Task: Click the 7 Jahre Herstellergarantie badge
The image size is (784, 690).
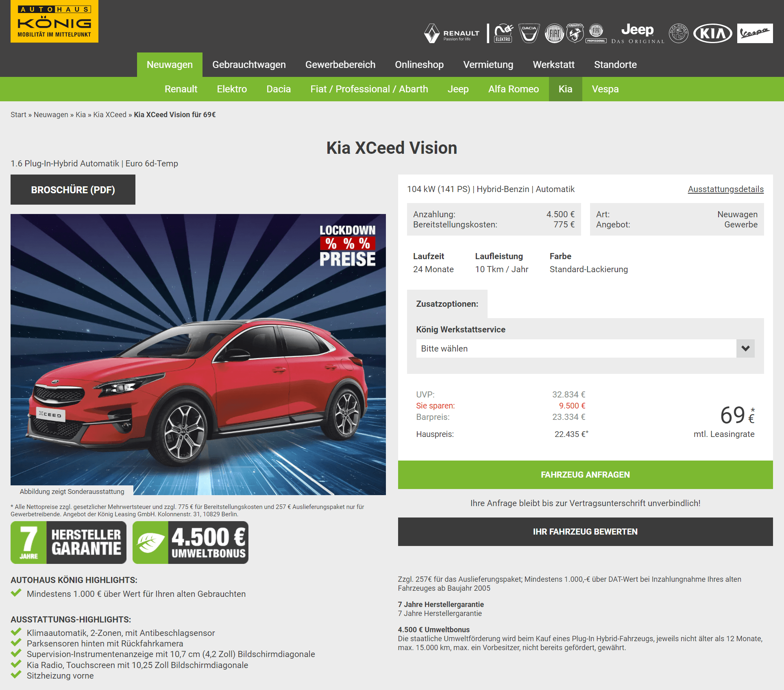Action: (68, 543)
